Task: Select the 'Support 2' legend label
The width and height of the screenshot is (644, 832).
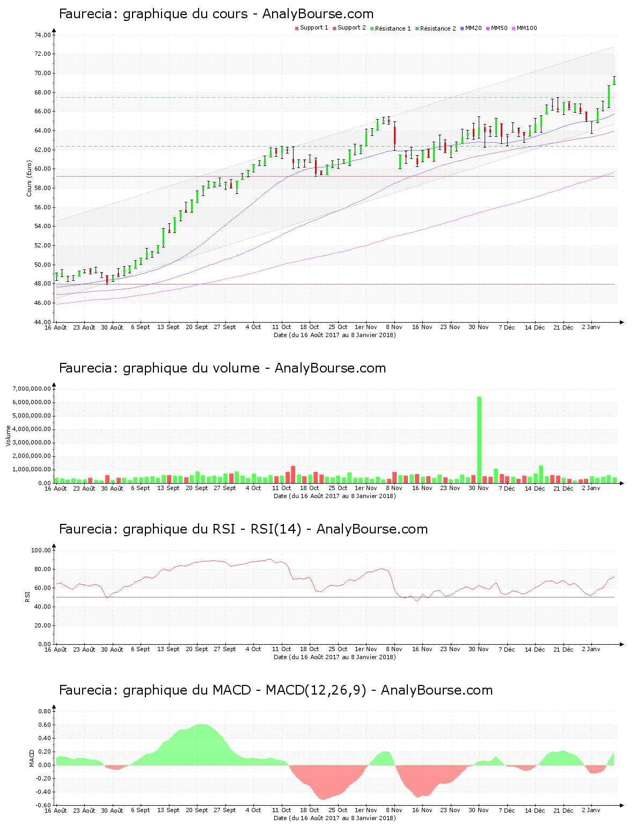Action: [x=352, y=28]
